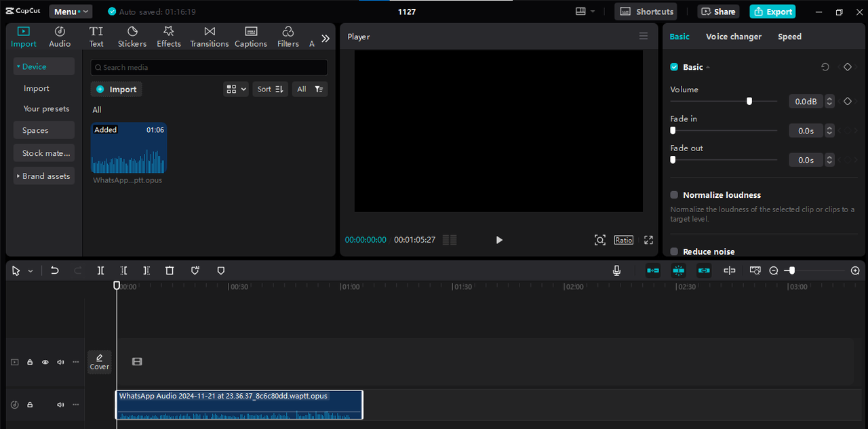Click the Share button
The image size is (868, 429).
coord(718,12)
